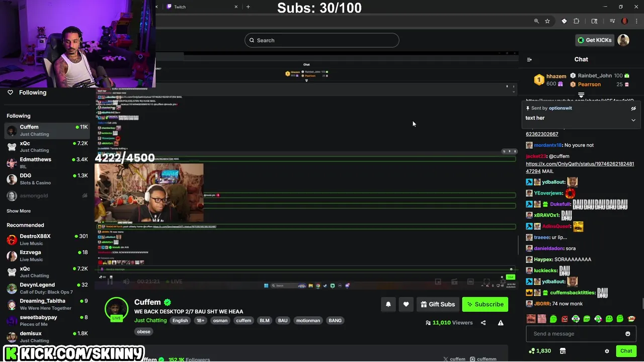Open recommended channel lizzvega
The height and width of the screenshot is (362, 644).
(47, 255)
